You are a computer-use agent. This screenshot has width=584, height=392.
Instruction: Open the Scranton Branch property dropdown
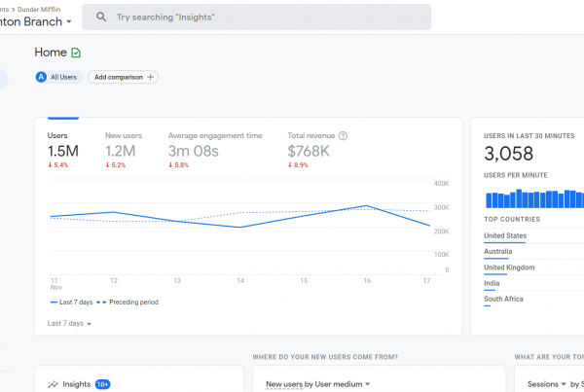[35, 21]
